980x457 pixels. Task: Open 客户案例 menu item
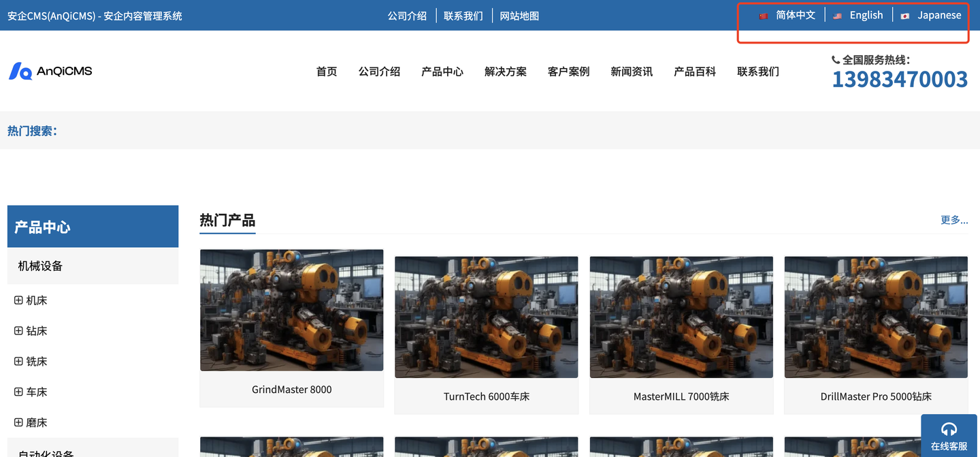pyautogui.click(x=568, y=72)
